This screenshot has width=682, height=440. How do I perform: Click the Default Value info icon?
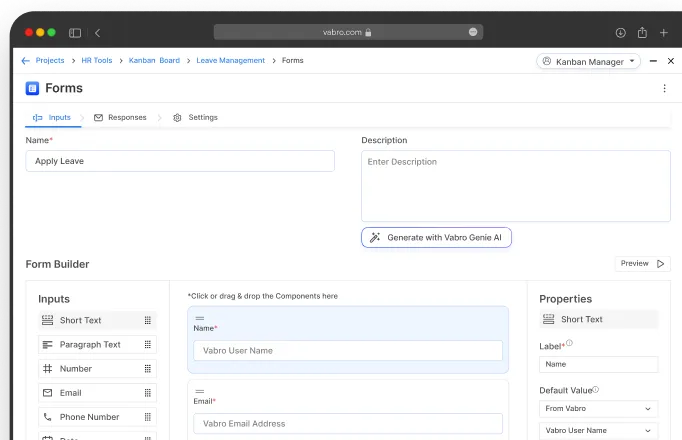point(596,389)
